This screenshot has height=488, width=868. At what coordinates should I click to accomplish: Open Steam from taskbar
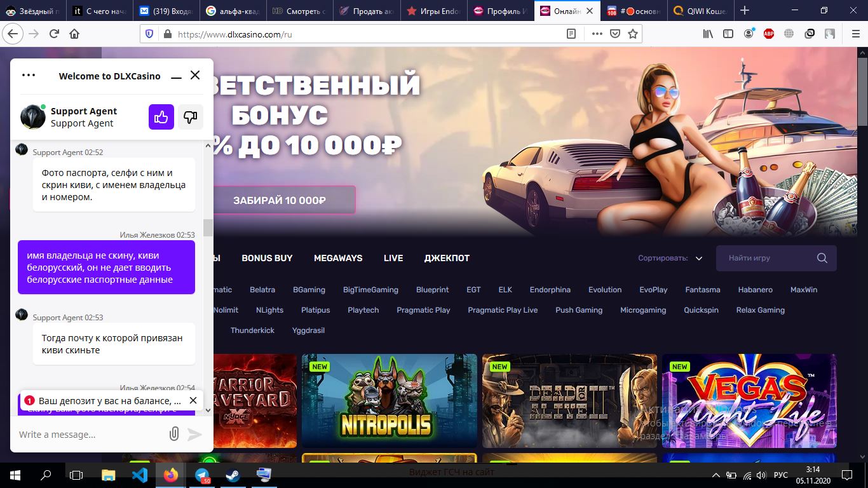[233, 475]
